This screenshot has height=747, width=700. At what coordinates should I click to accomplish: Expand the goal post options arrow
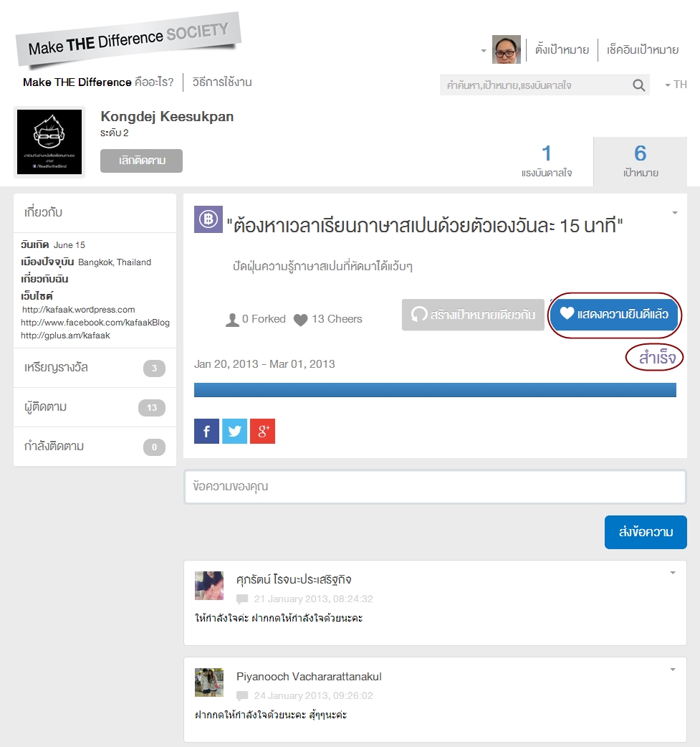pos(675,212)
